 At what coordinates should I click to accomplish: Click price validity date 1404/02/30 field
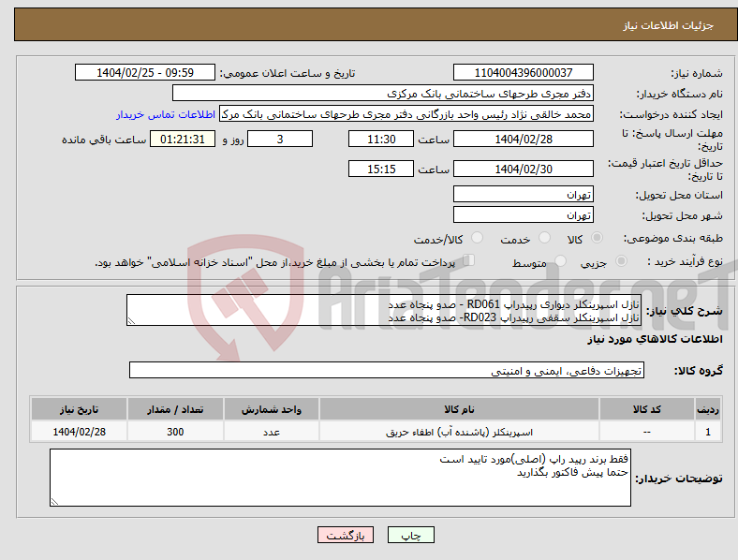click(x=523, y=169)
